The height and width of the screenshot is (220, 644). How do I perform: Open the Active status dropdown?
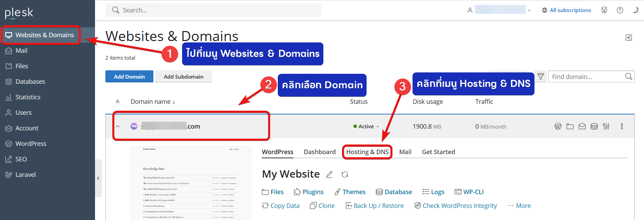tap(366, 126)
